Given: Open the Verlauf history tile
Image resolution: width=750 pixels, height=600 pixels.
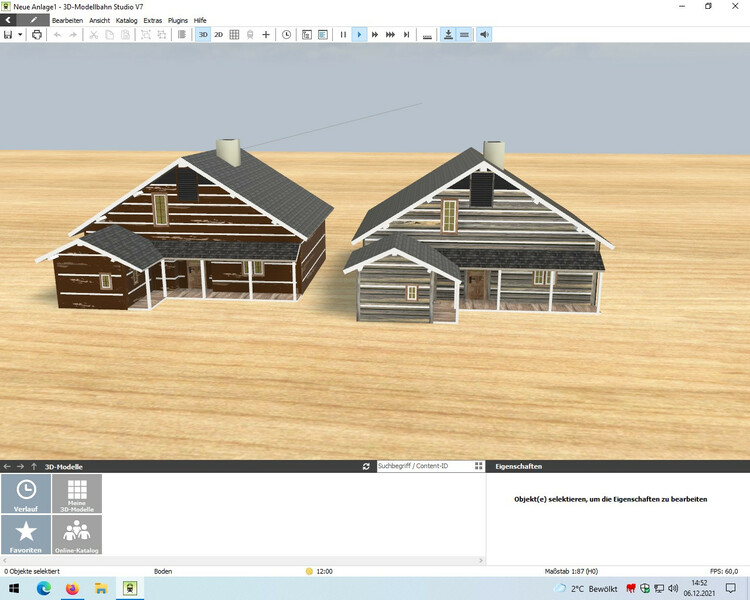Looking at the screenshot, I should (26, 494).
